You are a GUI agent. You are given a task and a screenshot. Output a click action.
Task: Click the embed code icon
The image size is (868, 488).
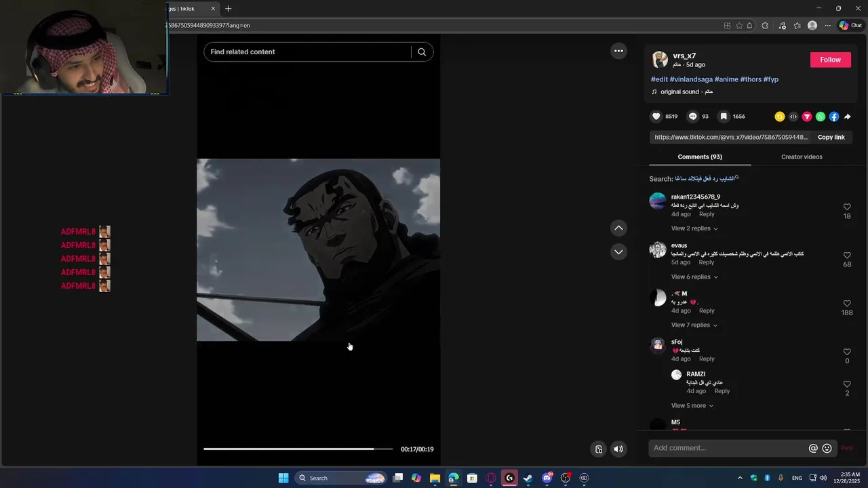[793, 117]
